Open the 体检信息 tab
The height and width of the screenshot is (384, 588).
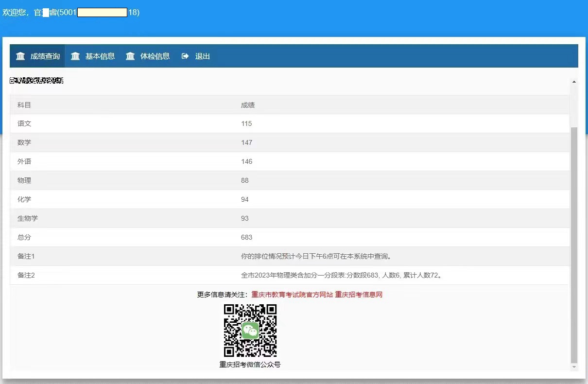pyautogui.click(x=147, y=56)
